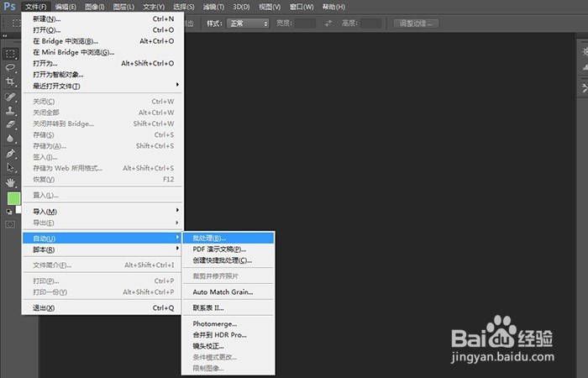Reset default foreground and background colors icon

tap(9, 212)
